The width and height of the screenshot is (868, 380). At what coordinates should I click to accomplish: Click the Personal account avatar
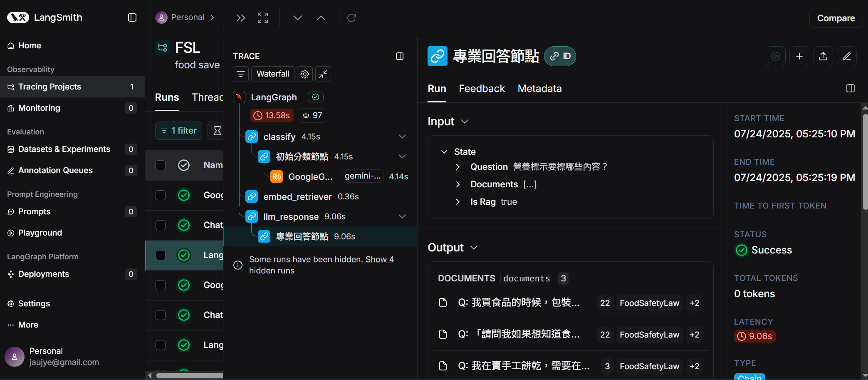(15, 357)
